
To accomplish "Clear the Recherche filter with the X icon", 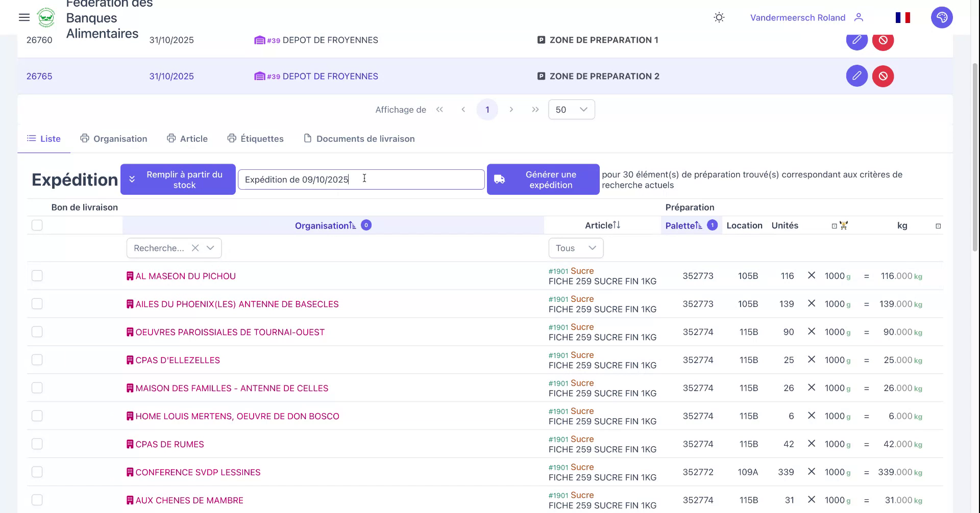I will tap(195, 248).
